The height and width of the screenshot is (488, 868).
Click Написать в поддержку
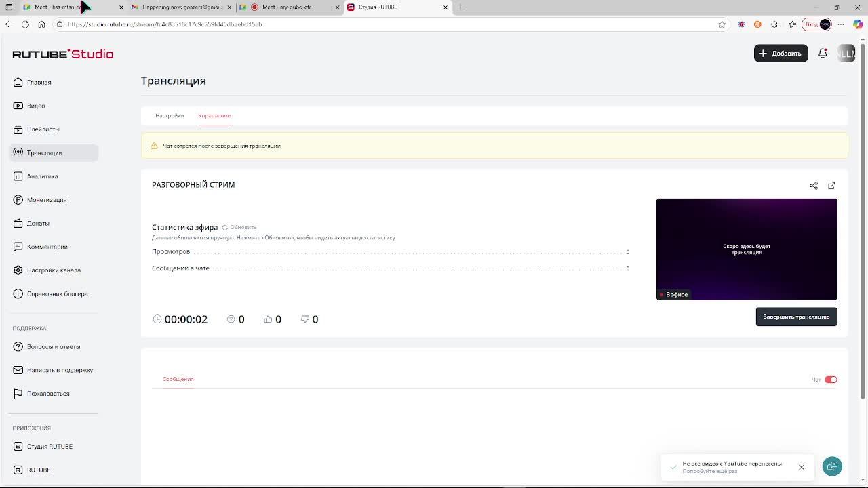pyautogui.click(x=53, y=370)
